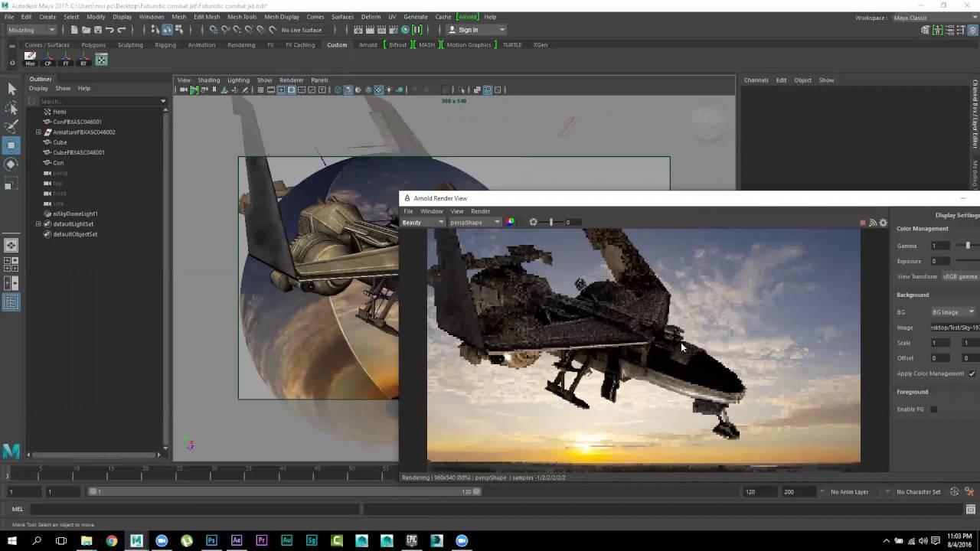The image size is (980, 551).
Task: Click the Premiere Pro taskbar icon
Action: [261, 540]
